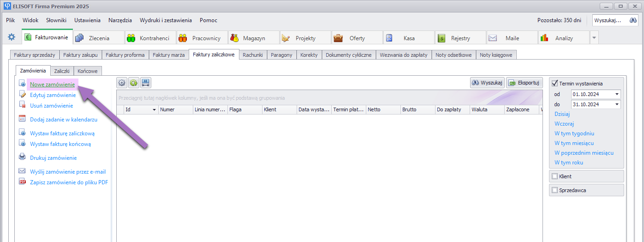Click the binoculars icon in search box
Image resolution: width=644 pixels, height=242 pixels.
(x=633, y=20)
